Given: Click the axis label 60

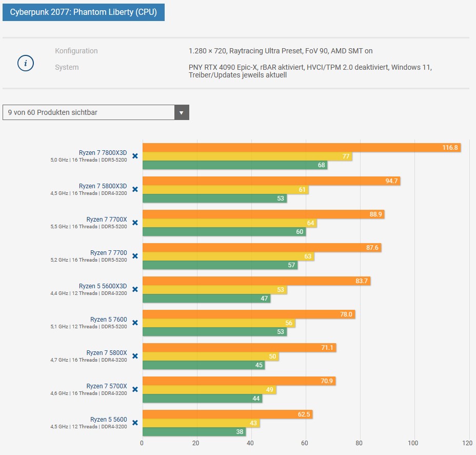Looking at the screenshot, I should tap(305, 443).
